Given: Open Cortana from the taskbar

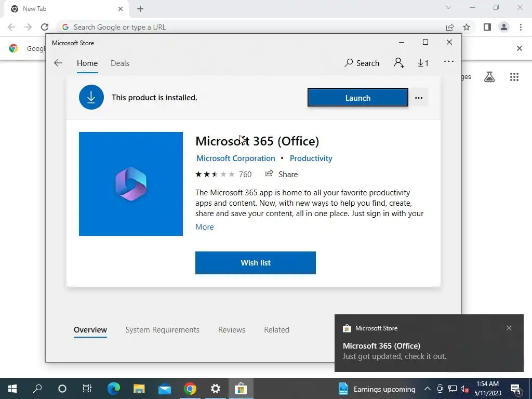Looking at the screenshot, I should (62, 389).
